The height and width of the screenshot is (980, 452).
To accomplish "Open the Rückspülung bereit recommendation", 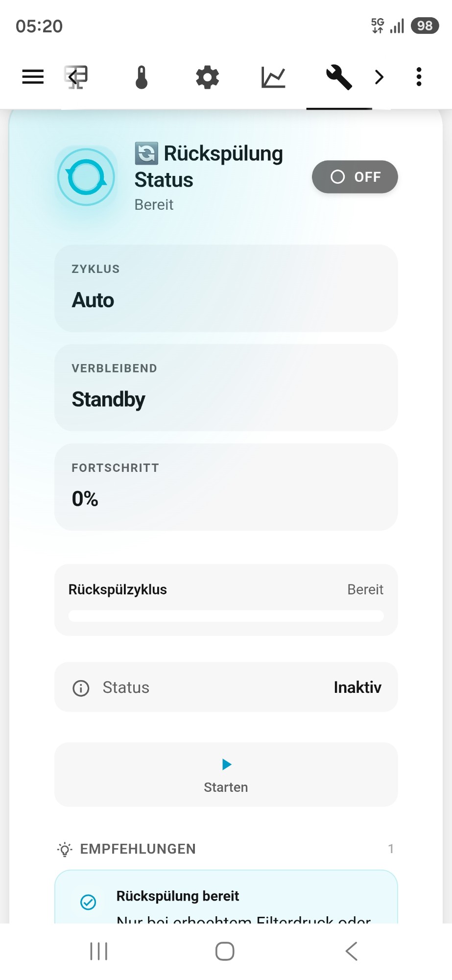I will [x=226, y=897].
